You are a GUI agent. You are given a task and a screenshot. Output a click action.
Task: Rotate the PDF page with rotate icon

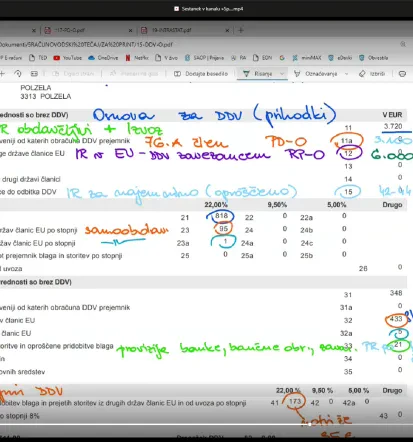pos(18,74)
